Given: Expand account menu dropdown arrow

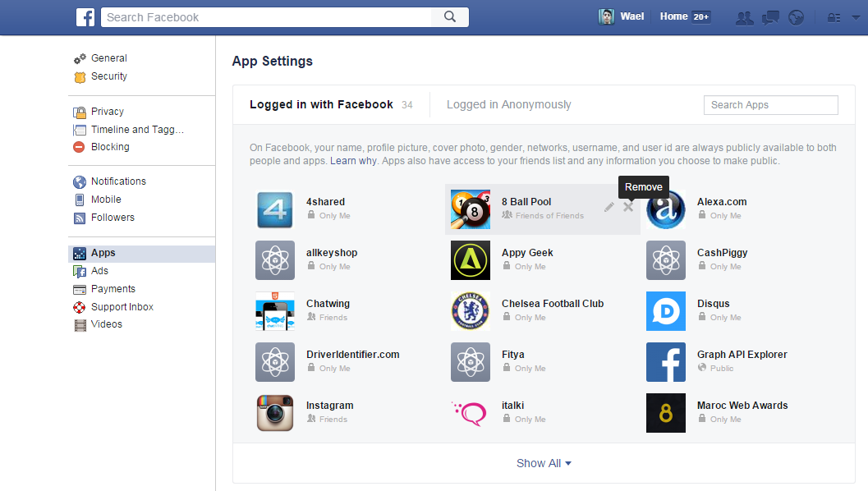Looking at the screenshot, I should 856,17.
